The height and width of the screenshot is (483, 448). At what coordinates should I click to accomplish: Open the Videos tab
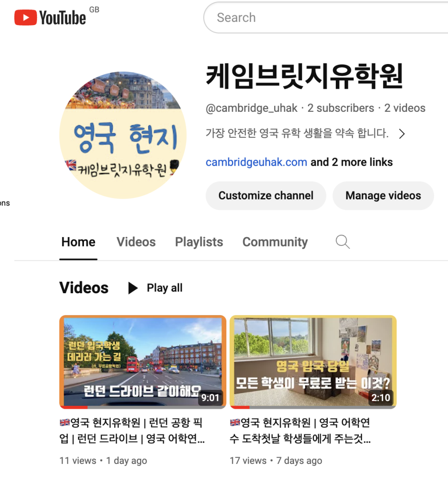click(136, 242)
